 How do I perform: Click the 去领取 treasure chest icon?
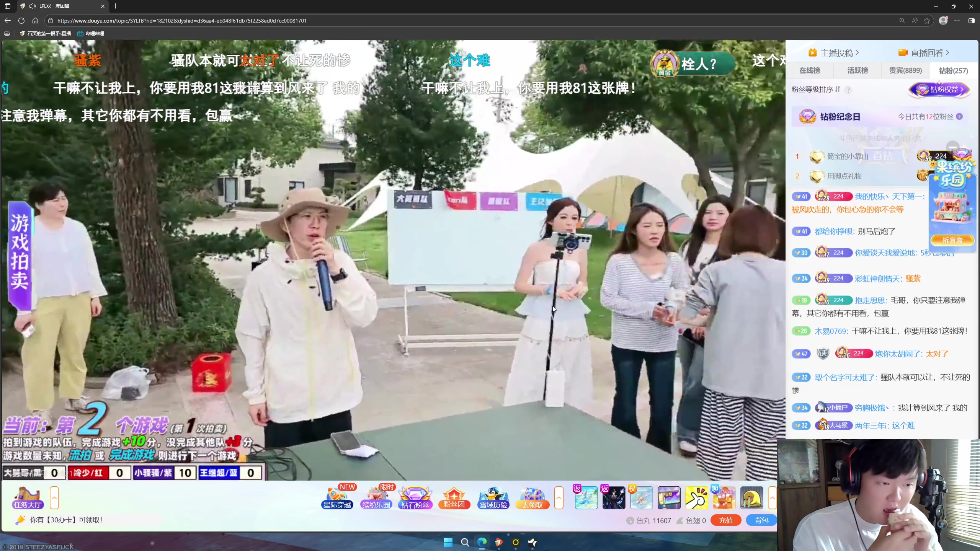point(532,497)
